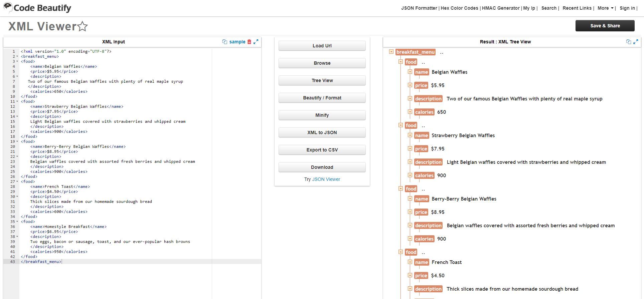Collapse the breakfast_menu root node
Screen dimensions: 644x299
[x=391, y=52]
